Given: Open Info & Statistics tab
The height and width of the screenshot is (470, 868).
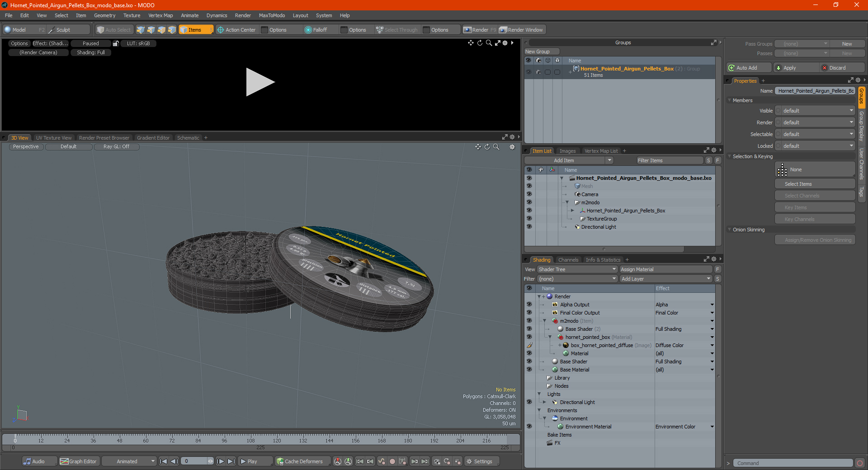Looking at the screenshot, I should point(603,260).
